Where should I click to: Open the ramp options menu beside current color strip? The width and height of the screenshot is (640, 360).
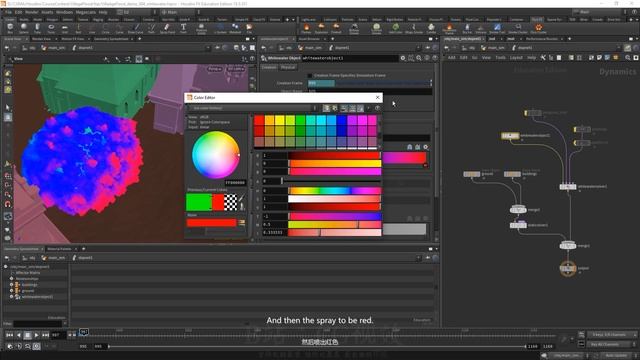242,222
